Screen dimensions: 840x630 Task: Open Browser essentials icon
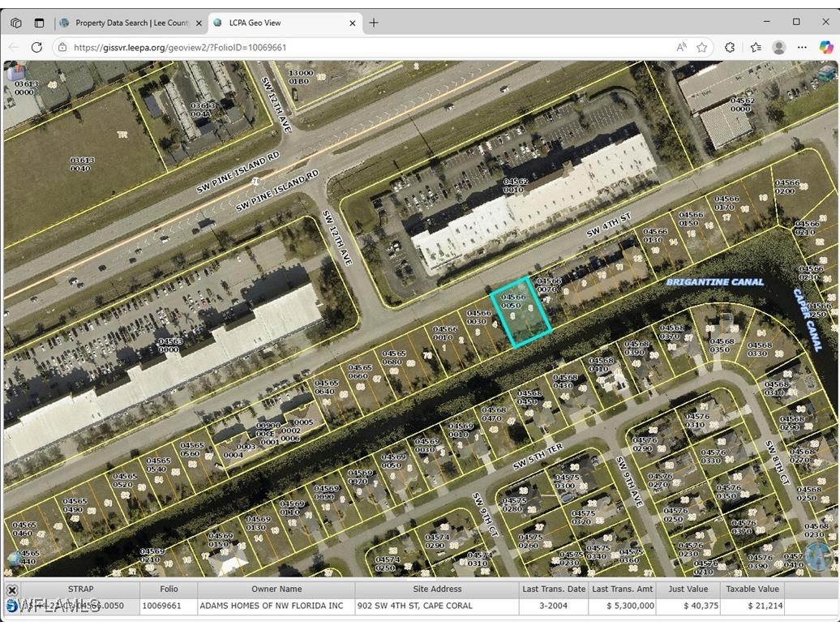729,47
